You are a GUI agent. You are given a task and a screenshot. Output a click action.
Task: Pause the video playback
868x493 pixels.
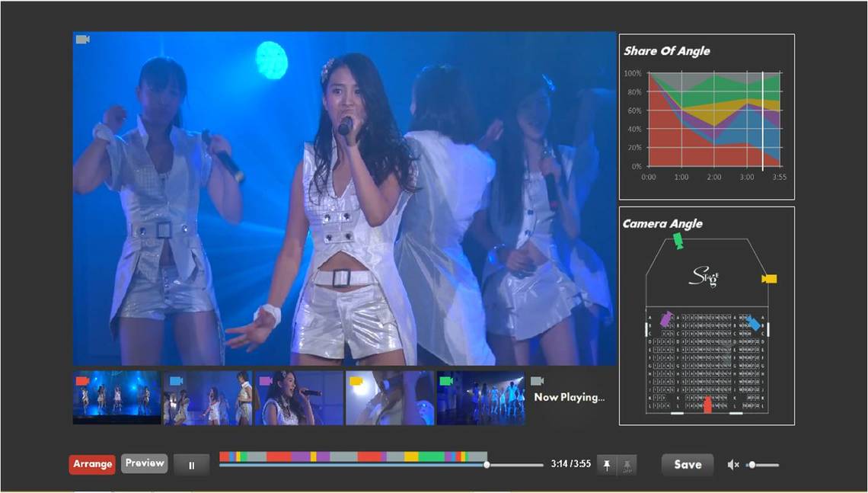pos(191,465)
